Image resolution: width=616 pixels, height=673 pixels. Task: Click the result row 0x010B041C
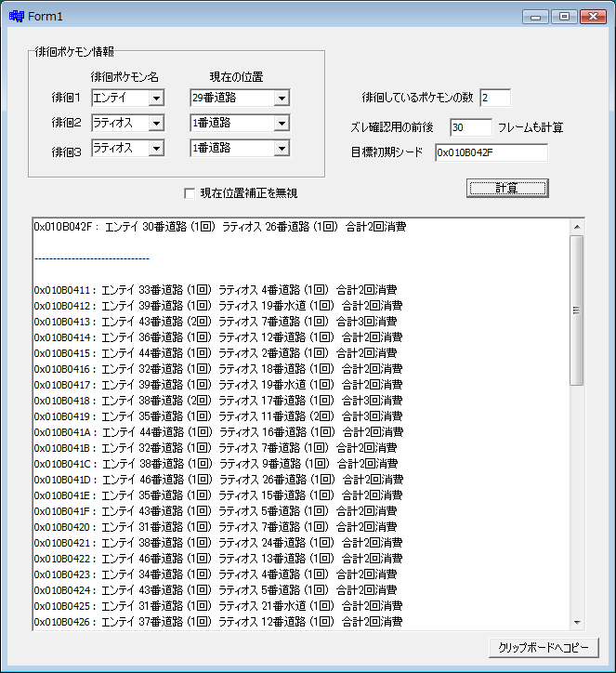(216, 464)
